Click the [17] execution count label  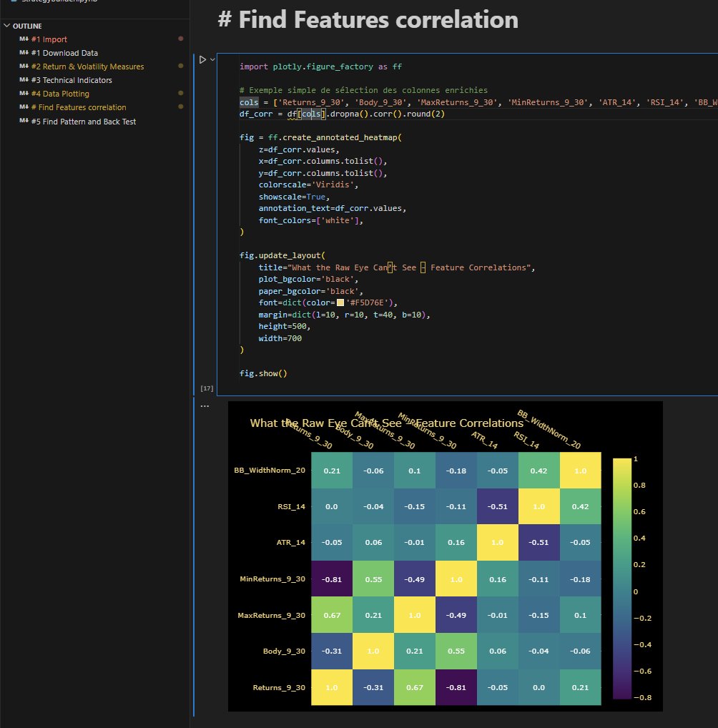tap(207, 388)
